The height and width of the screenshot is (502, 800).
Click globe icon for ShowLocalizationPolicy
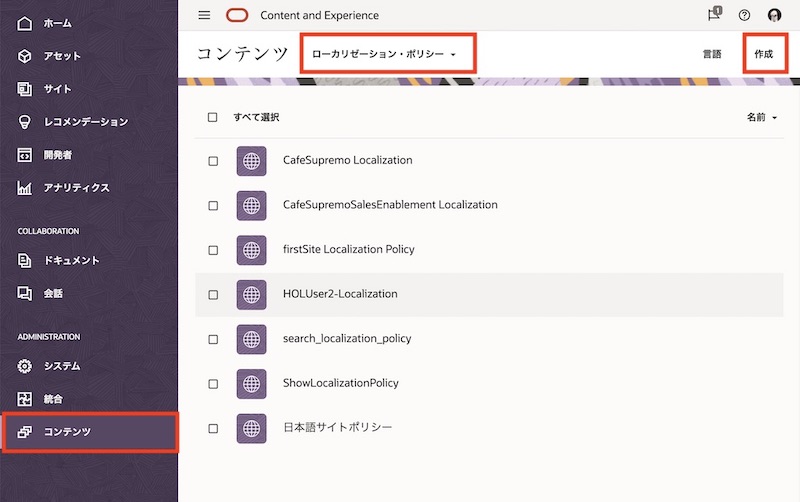[252, 384]
